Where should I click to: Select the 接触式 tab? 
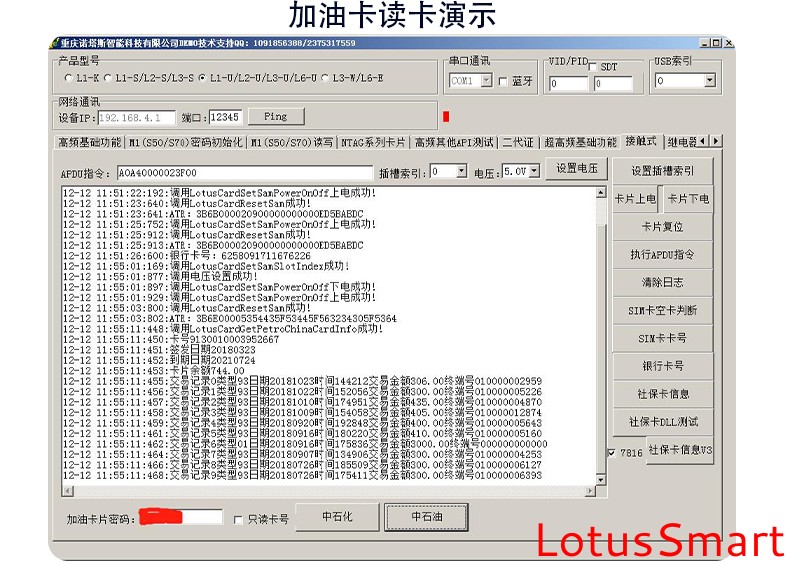pos(641,141)
